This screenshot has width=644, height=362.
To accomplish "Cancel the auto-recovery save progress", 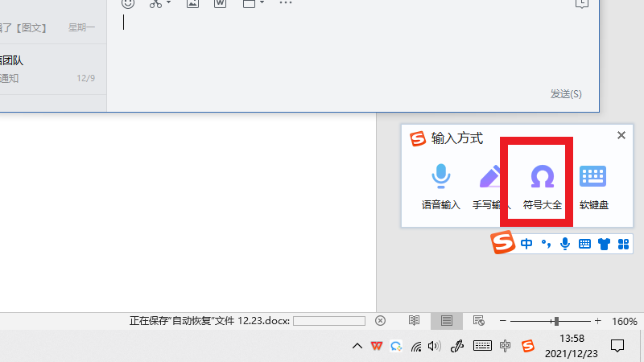I will pos(381,320).
